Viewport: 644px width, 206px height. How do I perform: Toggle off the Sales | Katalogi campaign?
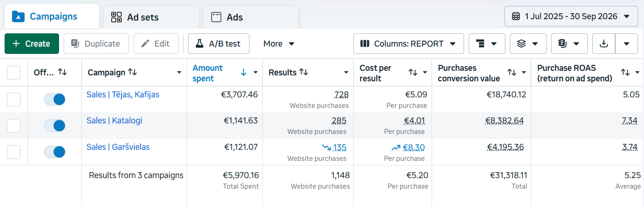tap(55, 126)
